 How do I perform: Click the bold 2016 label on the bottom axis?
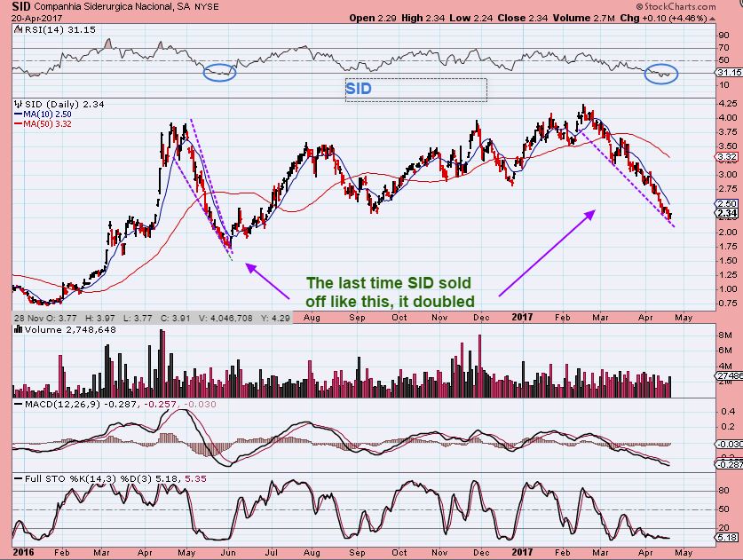pyautogui.click(x=23, y=552)
